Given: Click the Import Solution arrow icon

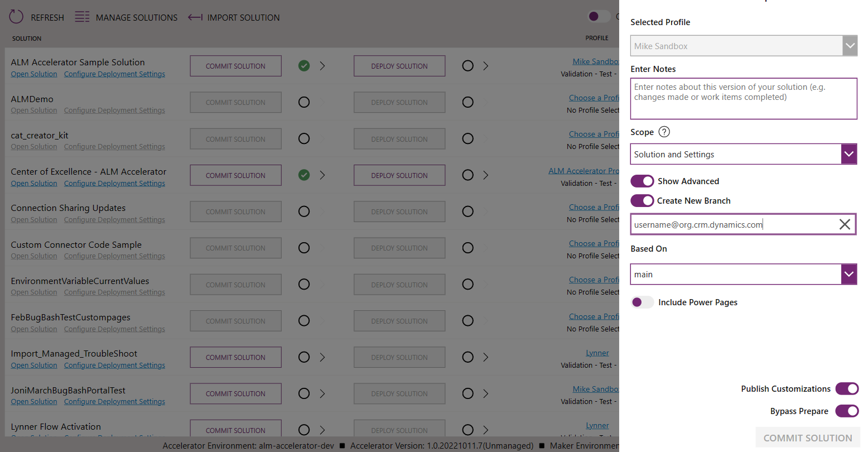Looking at the screenshot, I should [195, 17].
